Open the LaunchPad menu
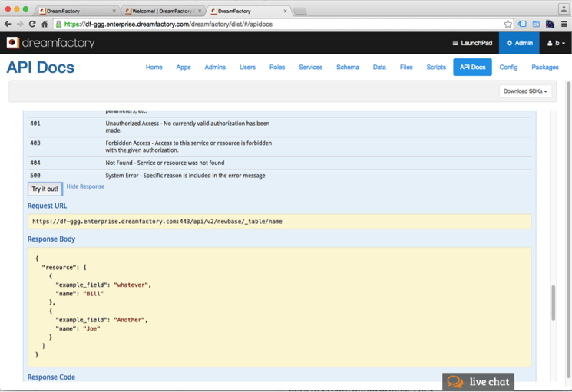Screen dimensions: 572x392 472,43
